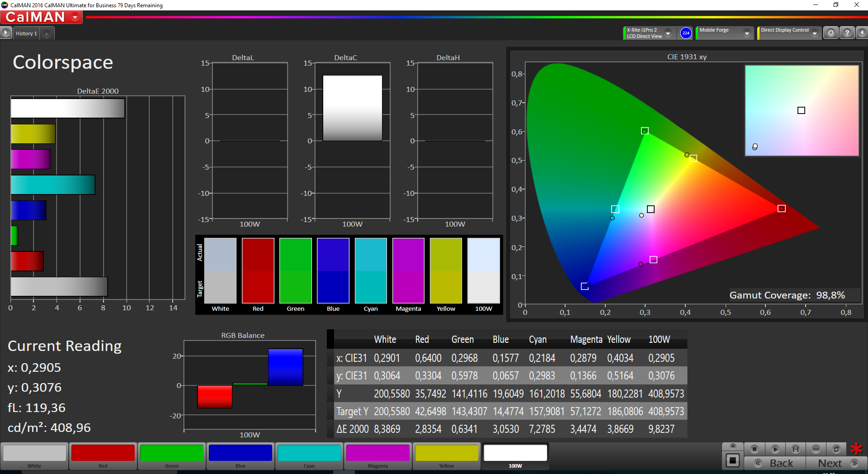
Task: Click the fL: 119,36 current reading
Action: pyautogui.click(x=37, y=408)
